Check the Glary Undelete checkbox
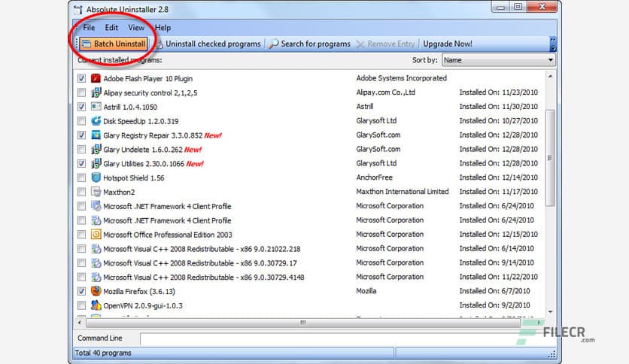The width and height of the screenshot is (629, 364). [x=81, y=149]
